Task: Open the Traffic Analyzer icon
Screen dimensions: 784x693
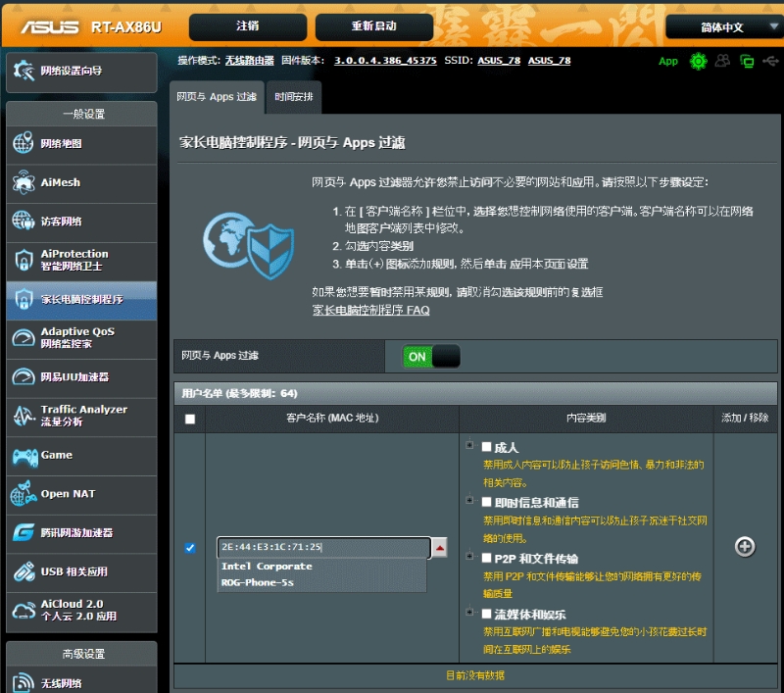Action: (x=23, y=416)
